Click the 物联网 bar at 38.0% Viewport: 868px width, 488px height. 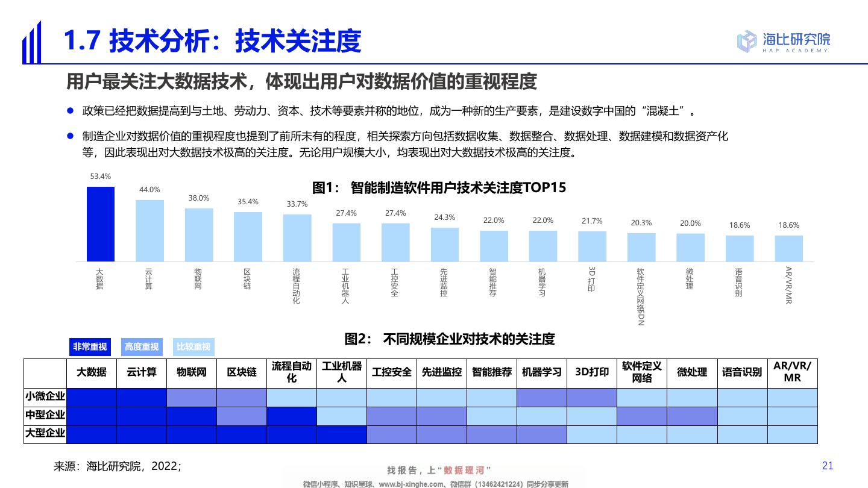(x=199, y=235)
